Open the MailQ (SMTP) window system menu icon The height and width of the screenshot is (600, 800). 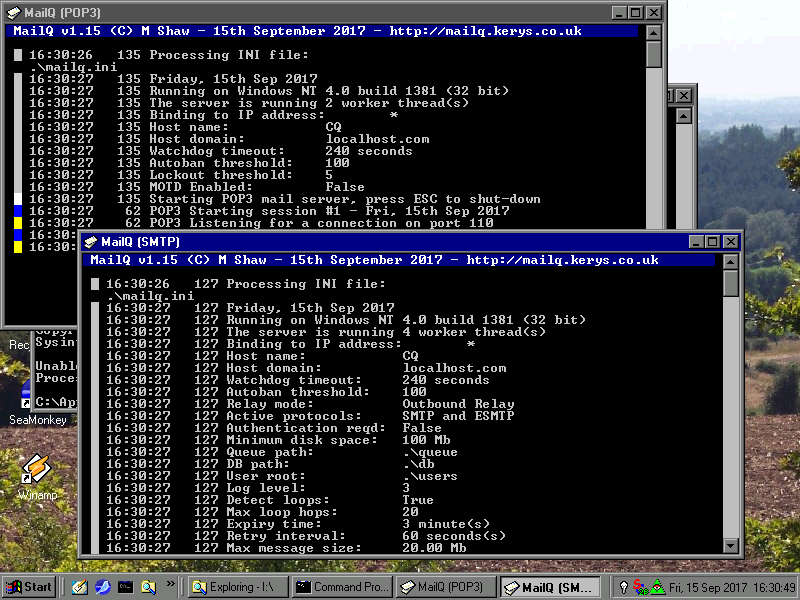tap(91, 242)
